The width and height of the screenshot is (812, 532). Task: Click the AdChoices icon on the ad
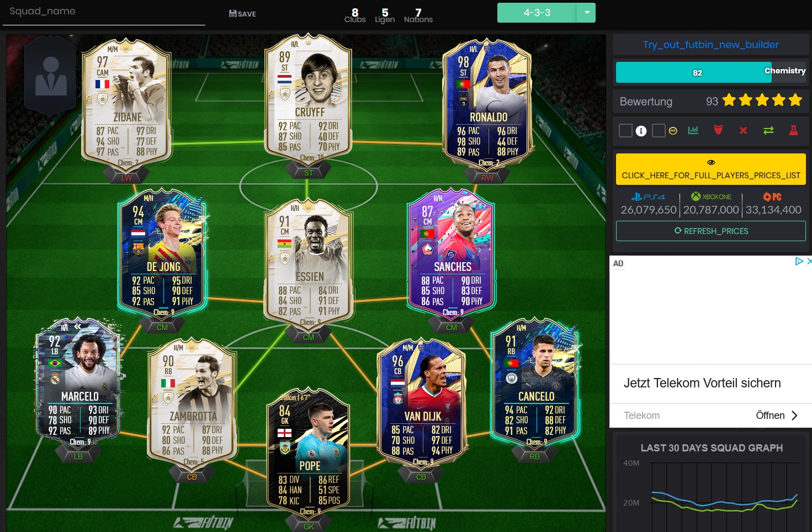(799, 262)
